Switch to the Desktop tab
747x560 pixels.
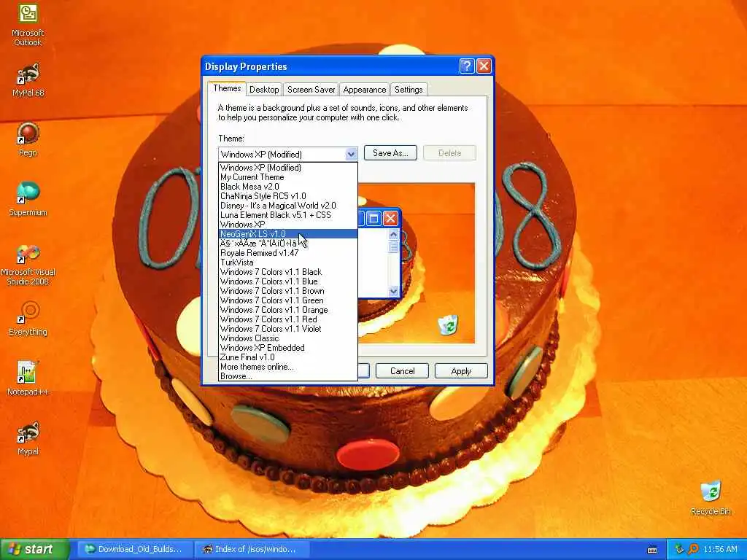264,90
